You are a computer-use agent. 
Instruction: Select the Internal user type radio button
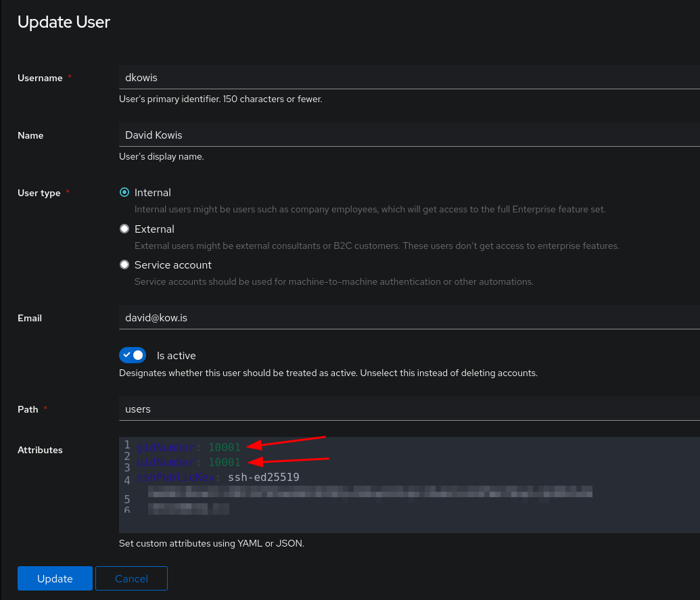click(124, 192)
